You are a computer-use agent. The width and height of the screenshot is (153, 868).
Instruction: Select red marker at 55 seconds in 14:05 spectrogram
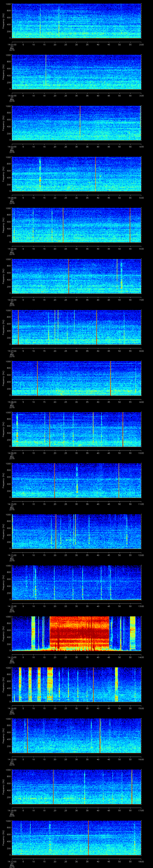(x=130, y=225)
